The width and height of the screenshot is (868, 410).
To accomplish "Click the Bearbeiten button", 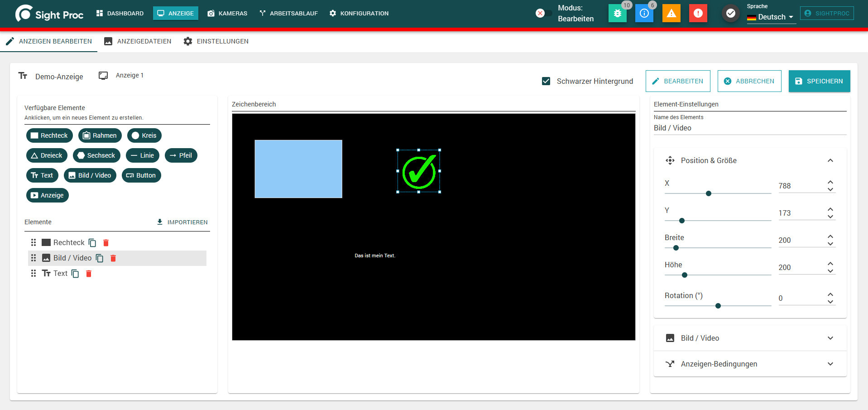I will click(x=678, y=81).
